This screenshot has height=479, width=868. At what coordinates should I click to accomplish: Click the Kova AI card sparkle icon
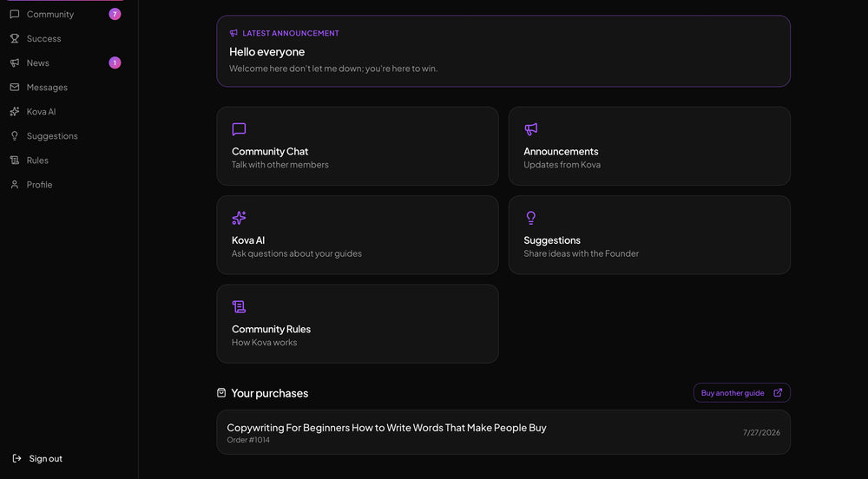pos(240,218)
